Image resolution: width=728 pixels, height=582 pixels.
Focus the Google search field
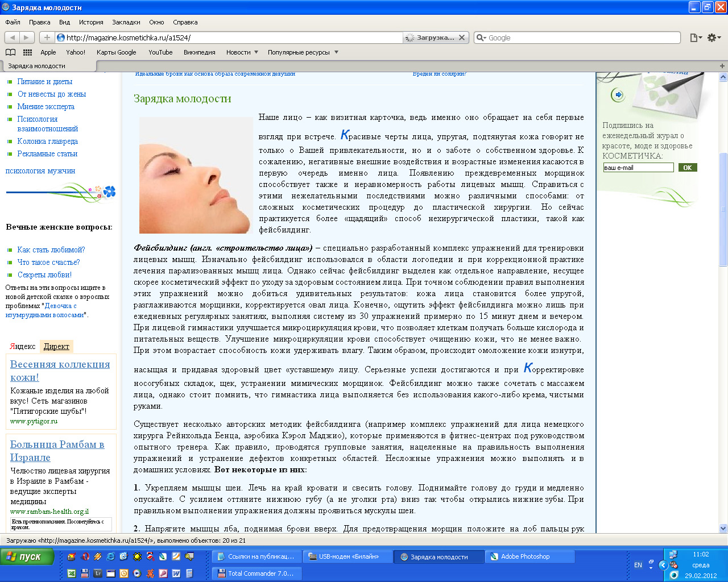click(x=577, y=38)
